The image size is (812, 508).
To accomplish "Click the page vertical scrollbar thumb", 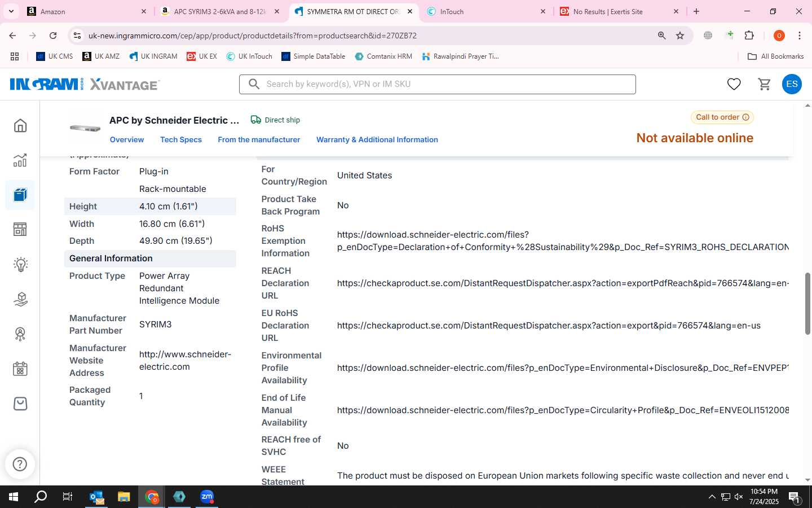I will tap(807, 304).
